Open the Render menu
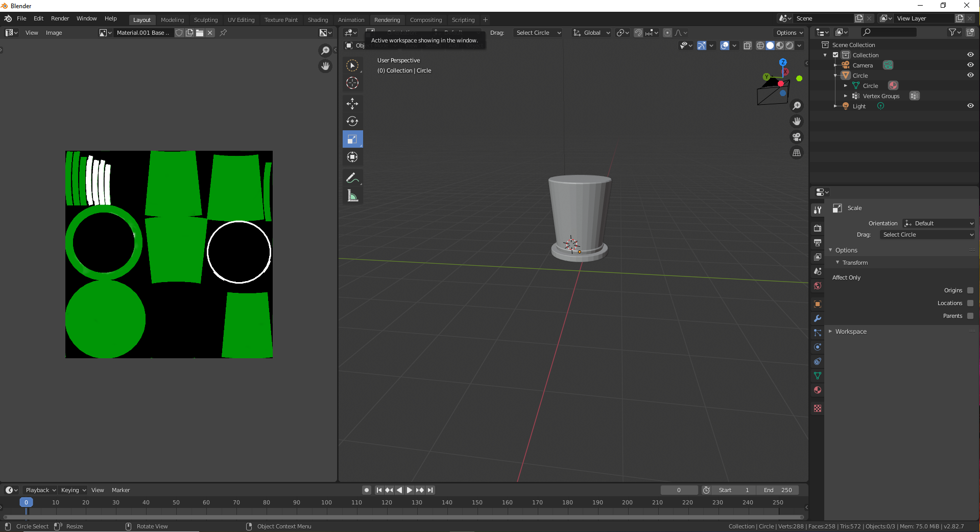This screenshot has height=532, width=980. 60,18
